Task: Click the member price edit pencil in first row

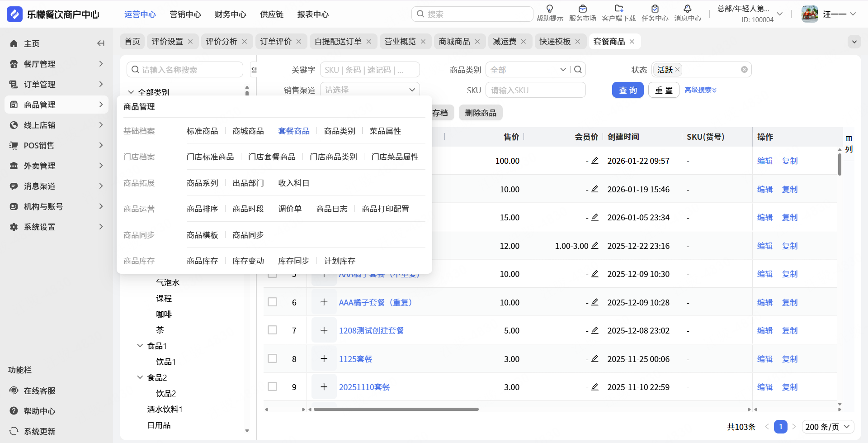Action: tap(595, 161)
